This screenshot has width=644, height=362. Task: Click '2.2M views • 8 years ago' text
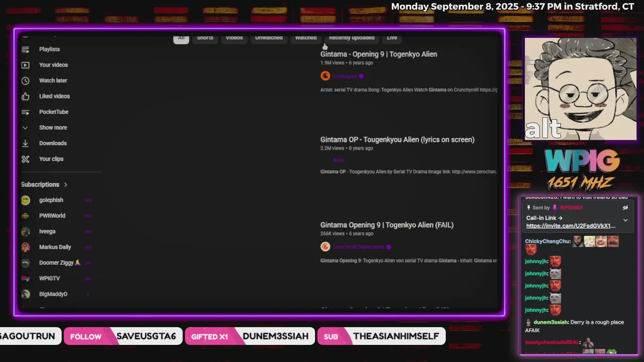coord(347,148)
